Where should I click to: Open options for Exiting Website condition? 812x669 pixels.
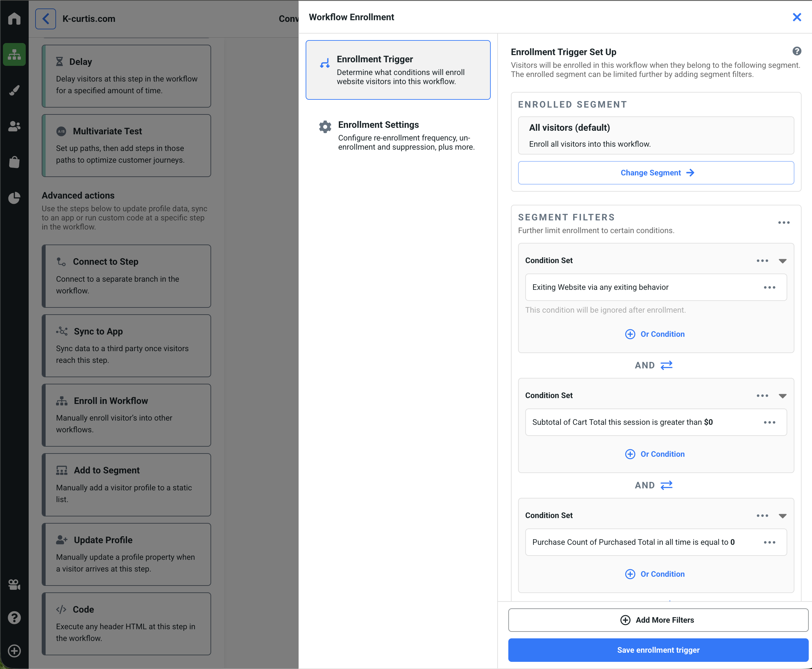pos(769,287)
